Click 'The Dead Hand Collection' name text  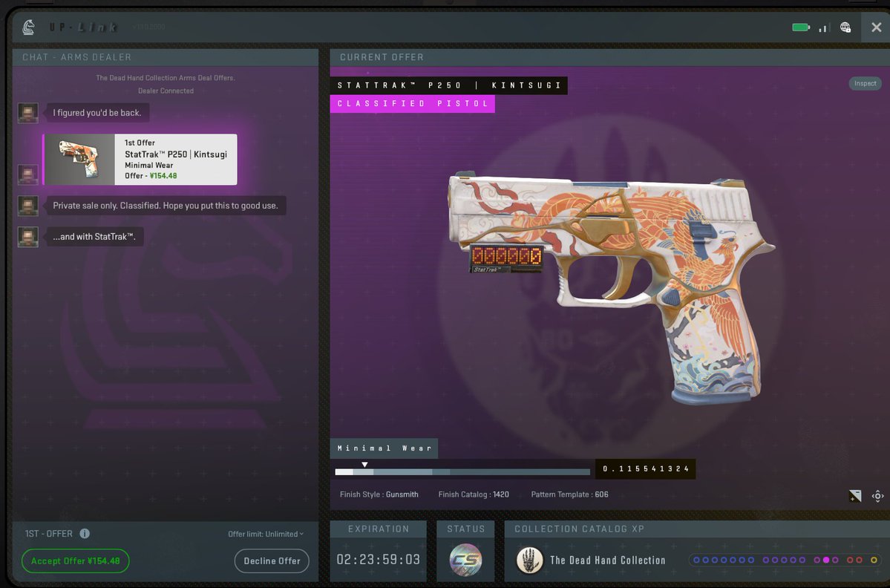point(607,561)
